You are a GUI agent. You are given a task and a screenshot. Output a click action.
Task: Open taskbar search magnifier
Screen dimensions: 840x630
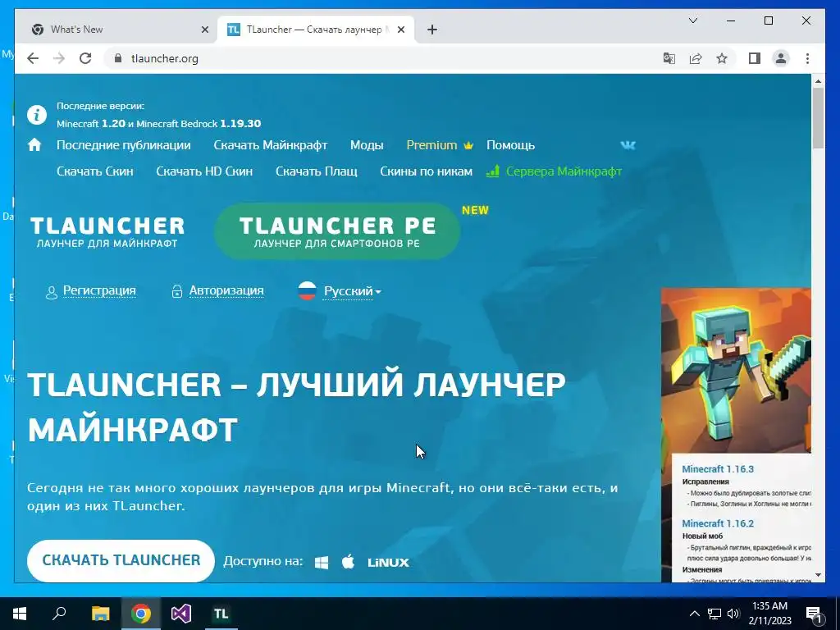[x=59, y=614]
